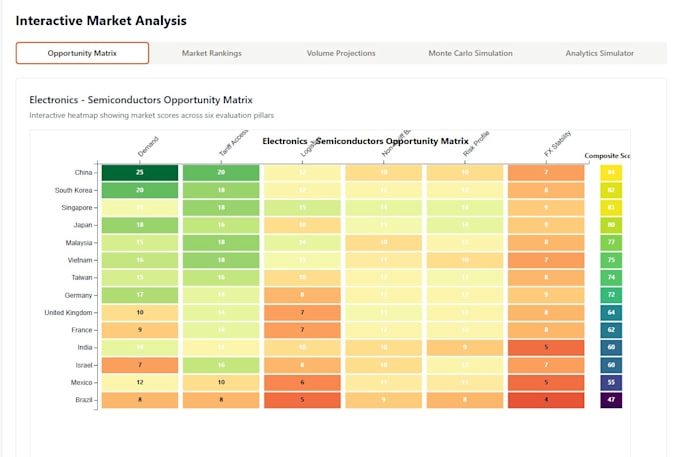The image size is (680, 457).
Task: Go to the Analytics Simulator tab
Action: pyautogui.click(x=599, y=53)
